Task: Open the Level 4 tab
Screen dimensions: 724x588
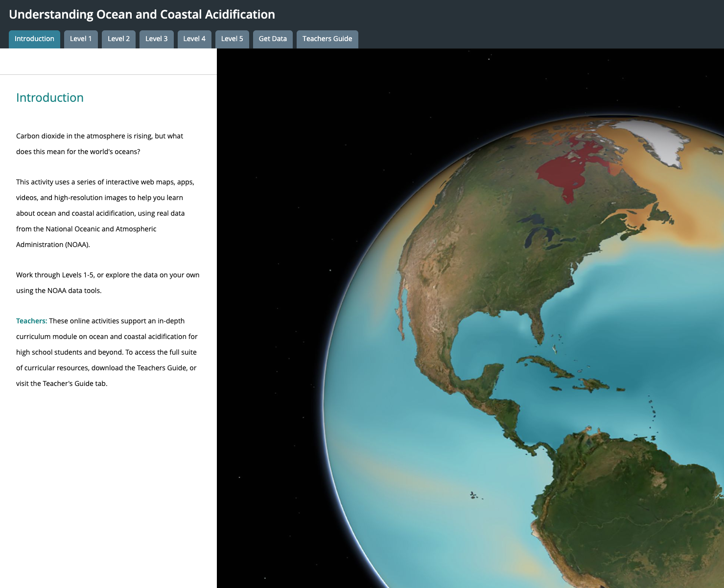Action: tap(194, 39)
